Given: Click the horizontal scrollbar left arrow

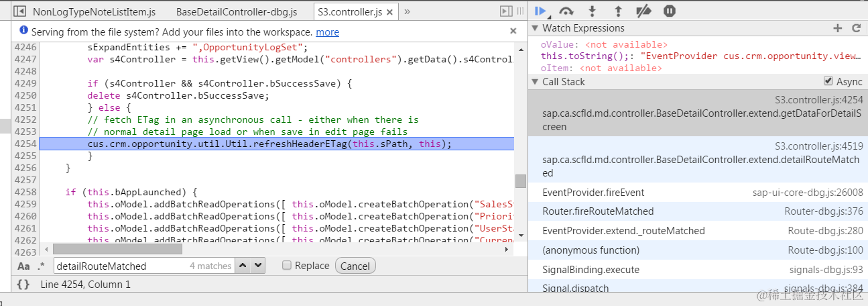Looking at the screenshot, I should coord(45,249).
